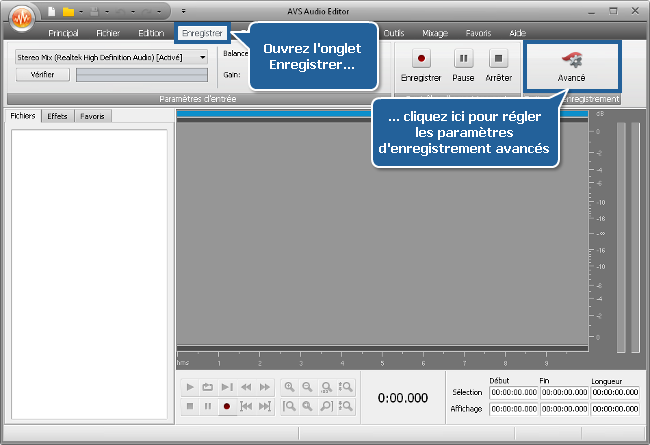This screenshot has width=650, height=445.
Task: Click the Sélection Fin time field
Action: (564, 392)
